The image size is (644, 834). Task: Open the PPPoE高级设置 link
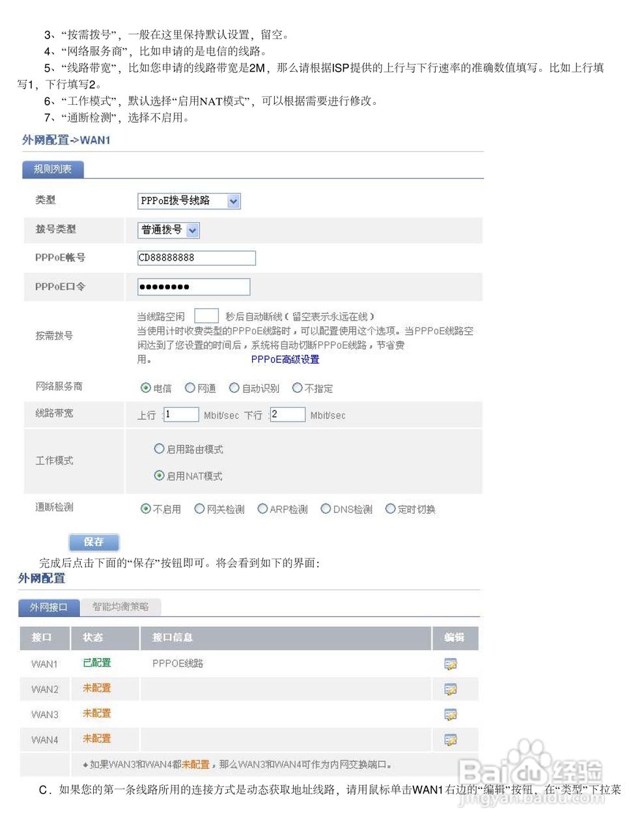[285, 359]
